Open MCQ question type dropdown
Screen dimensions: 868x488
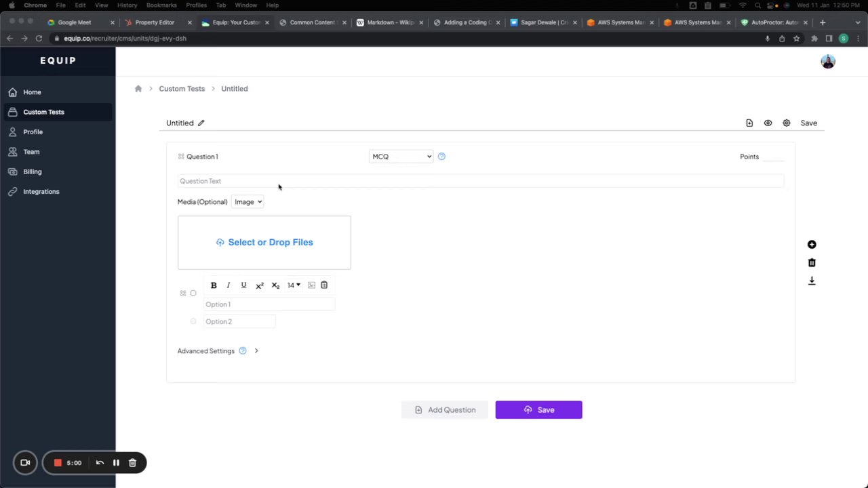(401, 157)
